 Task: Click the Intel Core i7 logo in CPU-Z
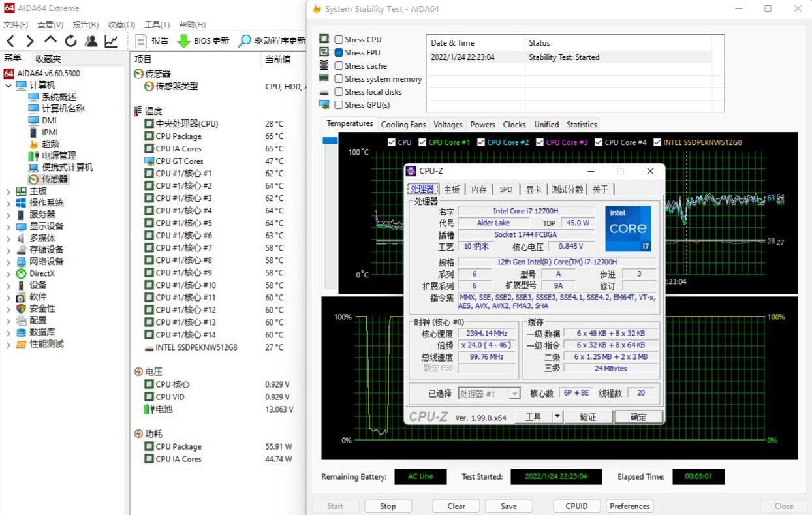click(628, 228)
